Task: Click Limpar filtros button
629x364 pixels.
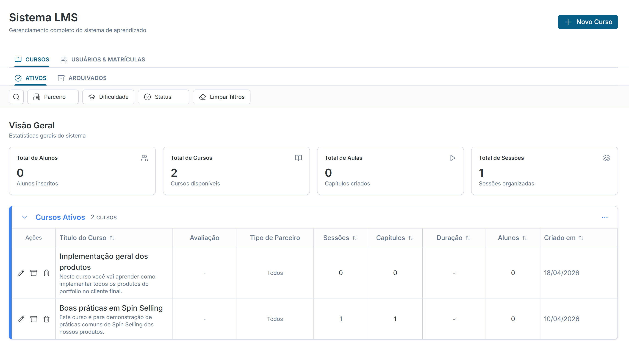Action: coord(222,97)
